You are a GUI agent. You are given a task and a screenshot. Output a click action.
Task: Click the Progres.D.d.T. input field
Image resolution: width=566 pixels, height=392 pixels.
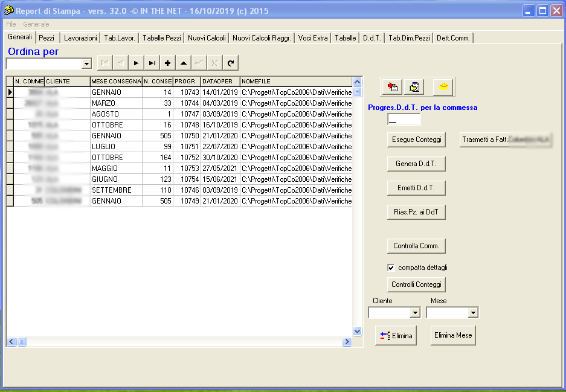(x=404, y=120)
